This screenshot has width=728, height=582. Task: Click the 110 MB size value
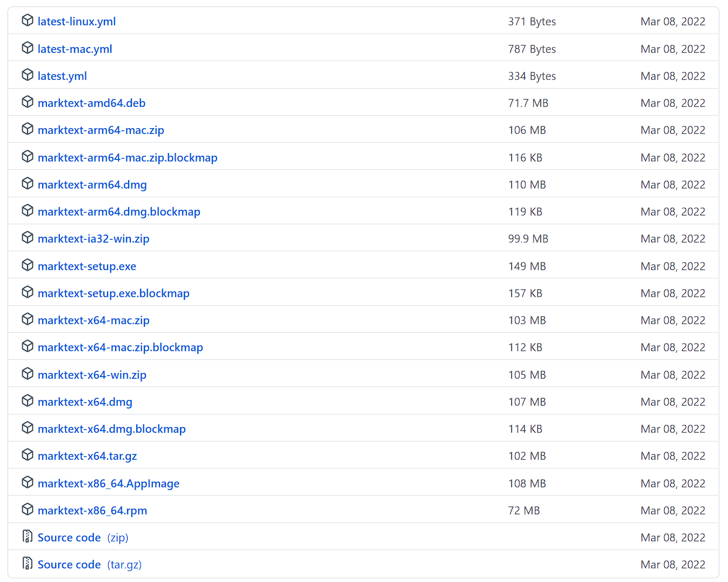click(x=527, y=185)
